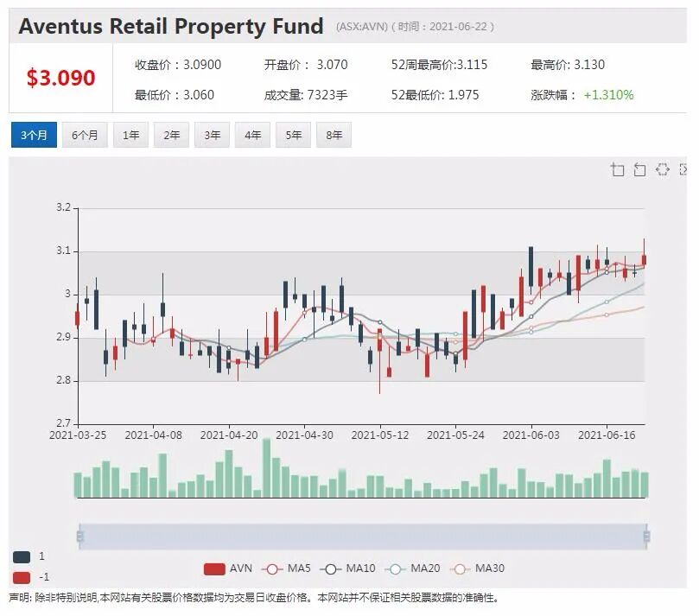Click the 2021-05-12 axis date label
This screenshot has width=699, height=616.
coord(380,435)
